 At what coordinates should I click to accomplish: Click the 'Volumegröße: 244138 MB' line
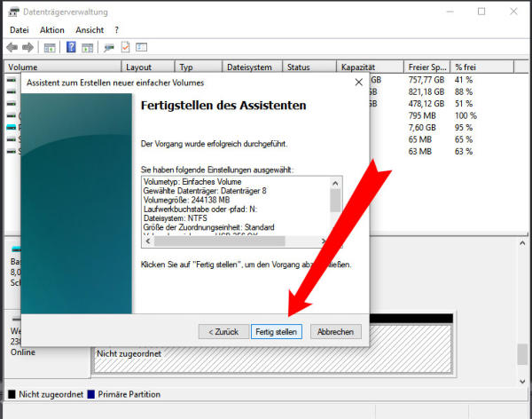click(x=186, y=200)
